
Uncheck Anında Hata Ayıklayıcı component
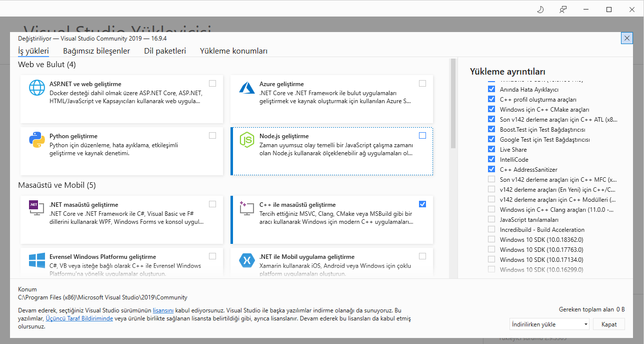(x=491, y=89)
